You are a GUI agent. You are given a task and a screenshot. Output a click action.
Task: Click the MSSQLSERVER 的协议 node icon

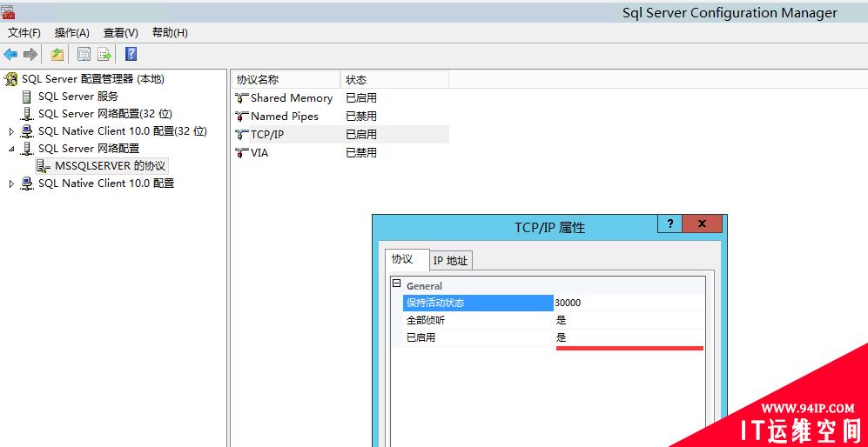[x=44, y=166]
